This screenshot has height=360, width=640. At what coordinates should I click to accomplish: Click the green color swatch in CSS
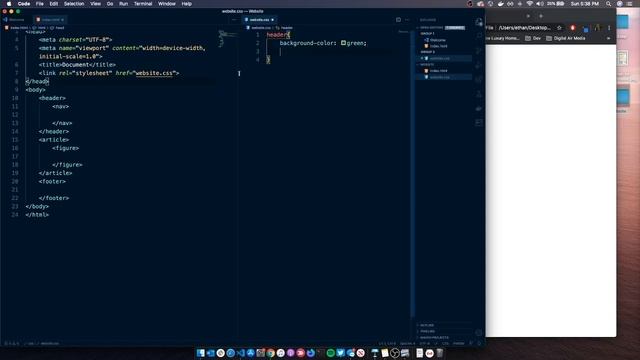343,43
